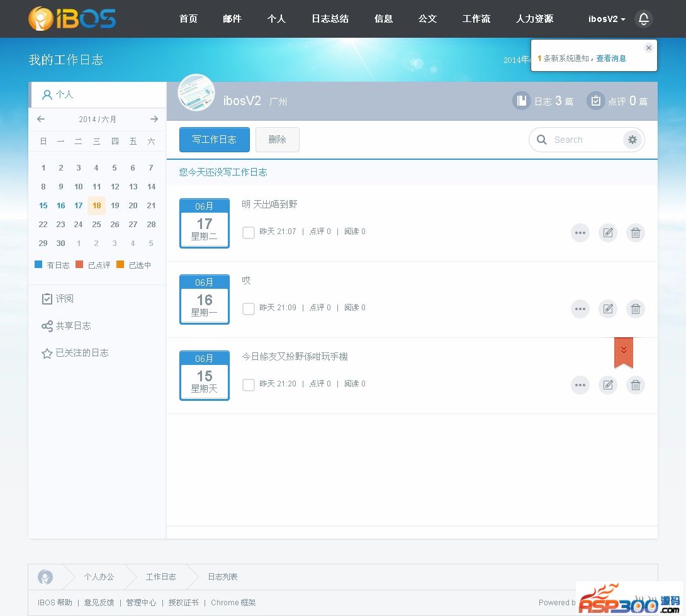Delete the June 17 log entry
Screen dimensions: 686x616
636,233
